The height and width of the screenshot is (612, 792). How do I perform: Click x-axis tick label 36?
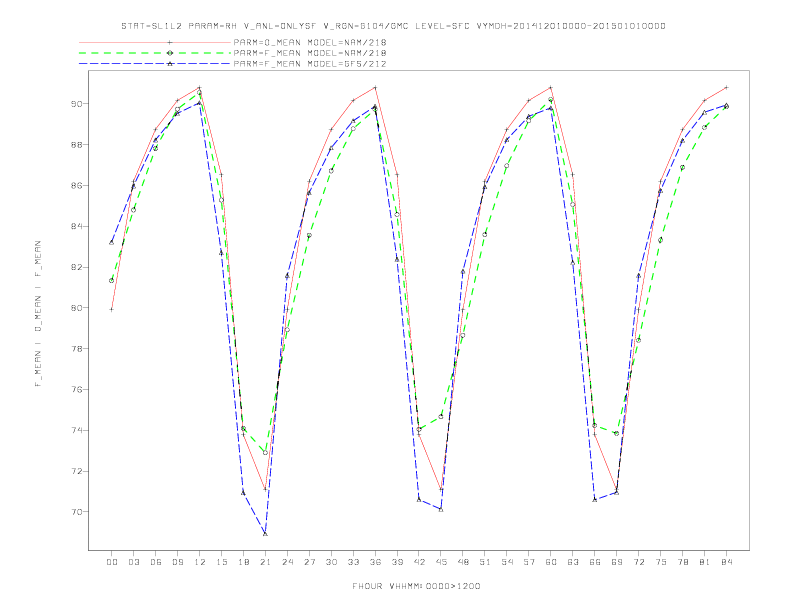coord(375,562)
